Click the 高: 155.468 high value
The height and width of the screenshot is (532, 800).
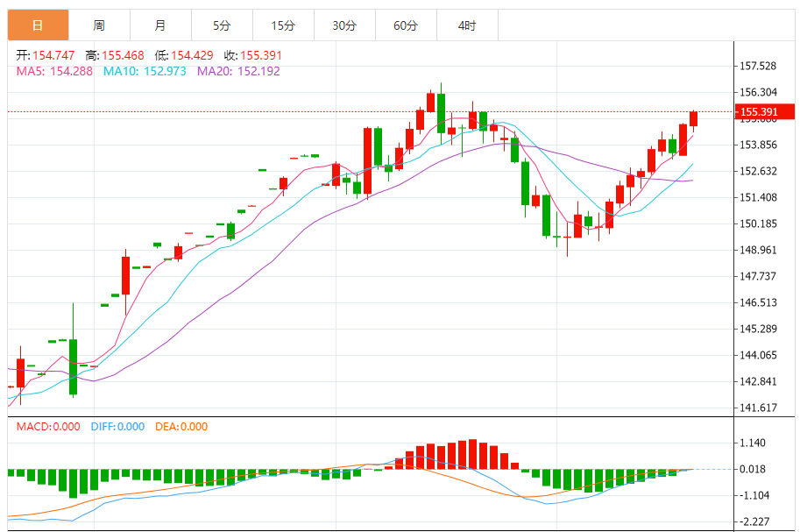point(115,55)
